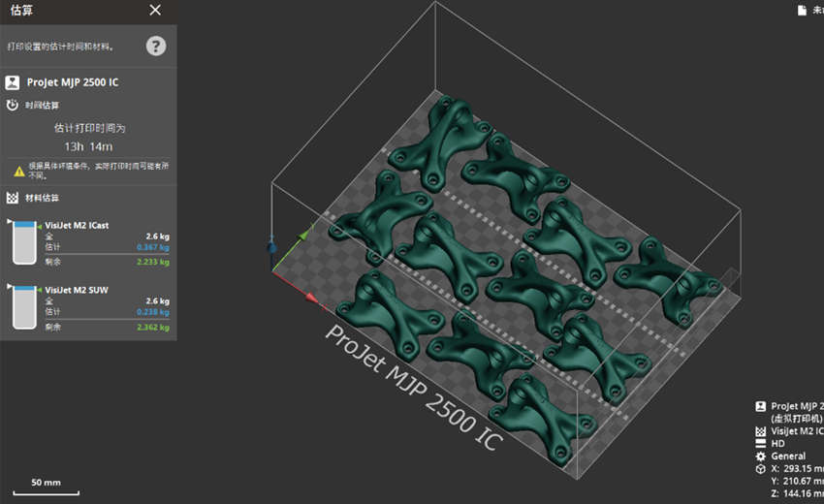This screenshot has width=824, height=504.
Task: Click the General settings gear icon
Action: point(760,457)
